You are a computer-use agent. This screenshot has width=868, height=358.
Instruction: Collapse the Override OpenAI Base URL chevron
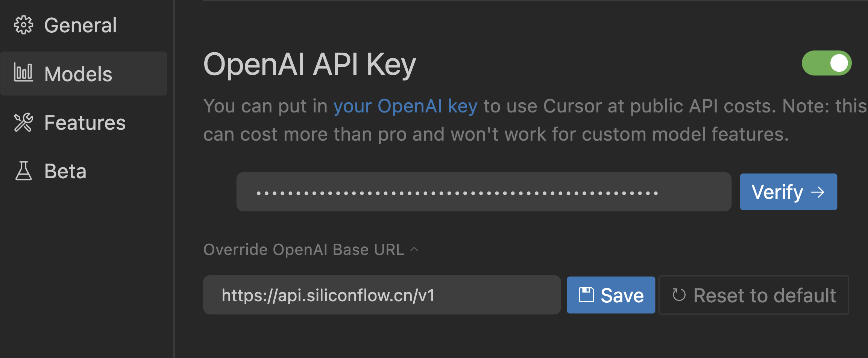pyautogui.click(x=414, y=250)
